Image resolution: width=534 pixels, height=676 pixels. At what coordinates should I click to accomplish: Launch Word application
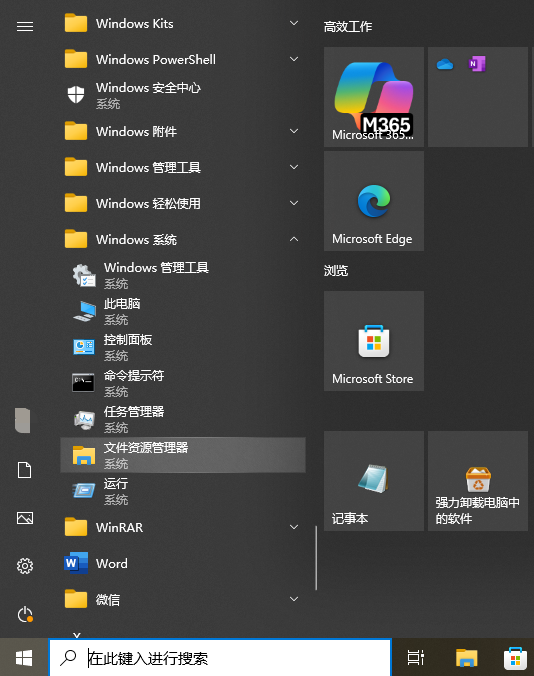click(x=183, y=563)
